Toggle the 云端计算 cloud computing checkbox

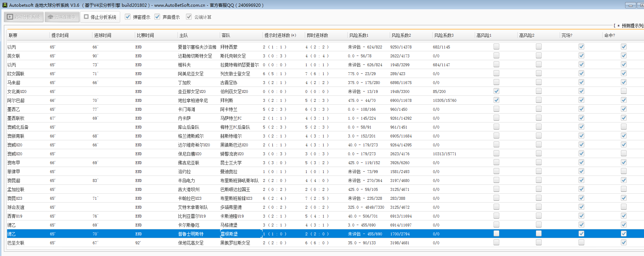point(189,17)
